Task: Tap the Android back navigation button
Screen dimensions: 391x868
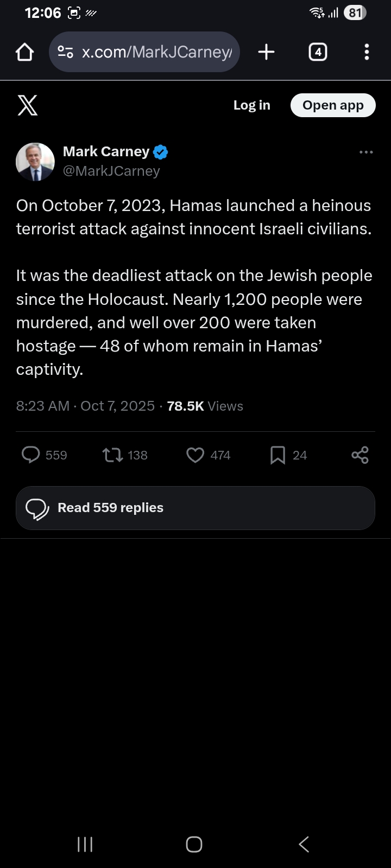Action: pyautogui.click(x=304, y=844)
